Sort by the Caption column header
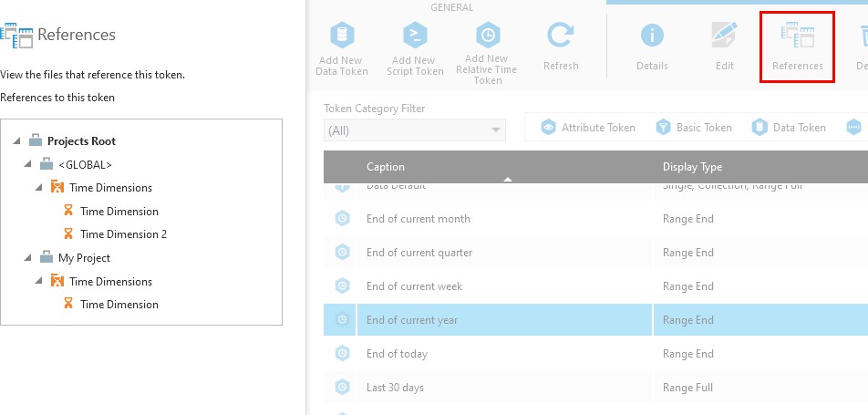Viewport: 868px width, 415px height. tap(386, 167)
